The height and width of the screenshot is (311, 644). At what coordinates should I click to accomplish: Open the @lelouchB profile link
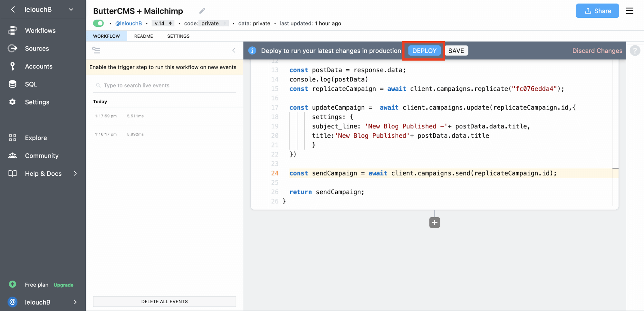tap(129, 24)
